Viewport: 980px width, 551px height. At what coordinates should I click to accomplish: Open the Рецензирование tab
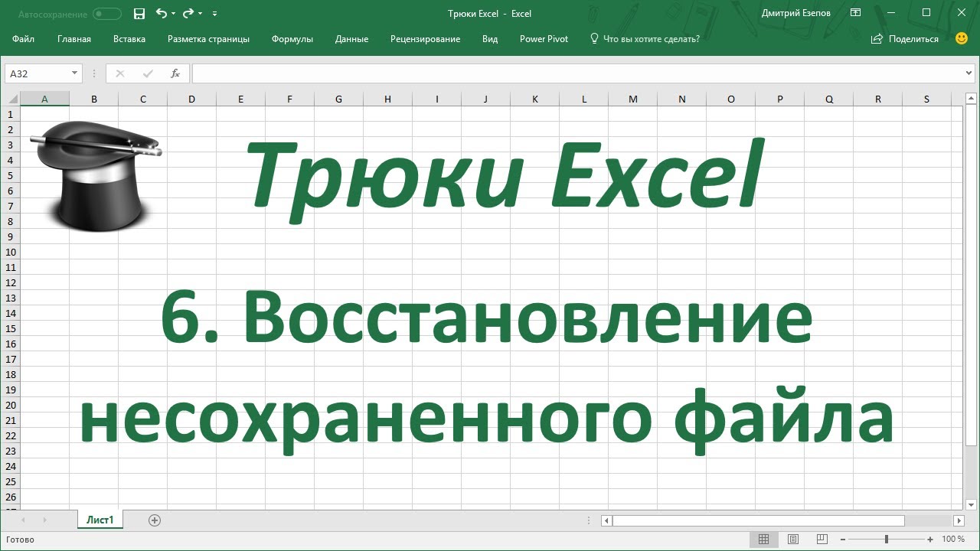click(x=425, y=39)
